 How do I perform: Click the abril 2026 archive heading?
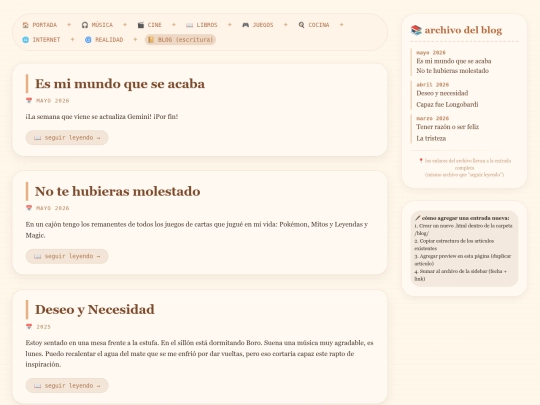tap(433, 84)
